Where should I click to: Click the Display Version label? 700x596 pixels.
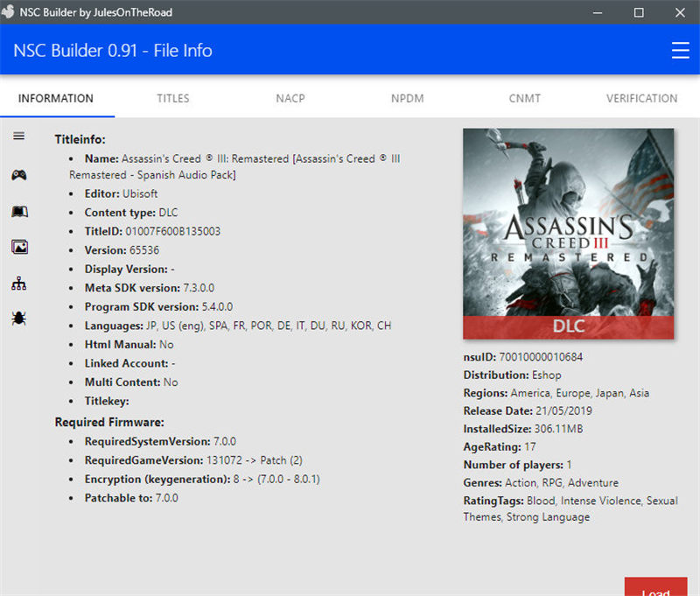[126, 270]
